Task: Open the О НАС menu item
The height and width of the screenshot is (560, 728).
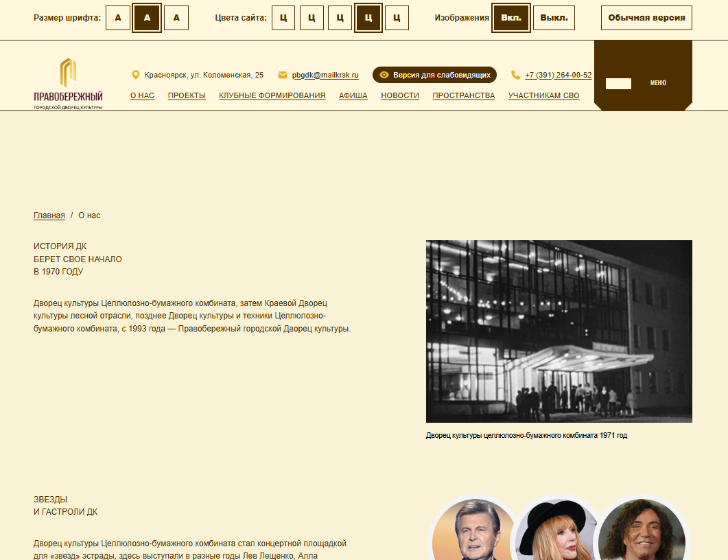Action: (x=142, y=95)
